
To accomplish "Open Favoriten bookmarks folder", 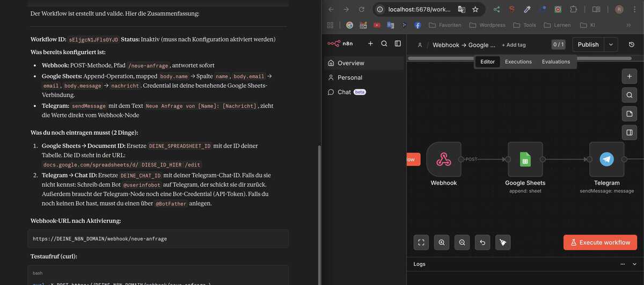I will (445, 25).
